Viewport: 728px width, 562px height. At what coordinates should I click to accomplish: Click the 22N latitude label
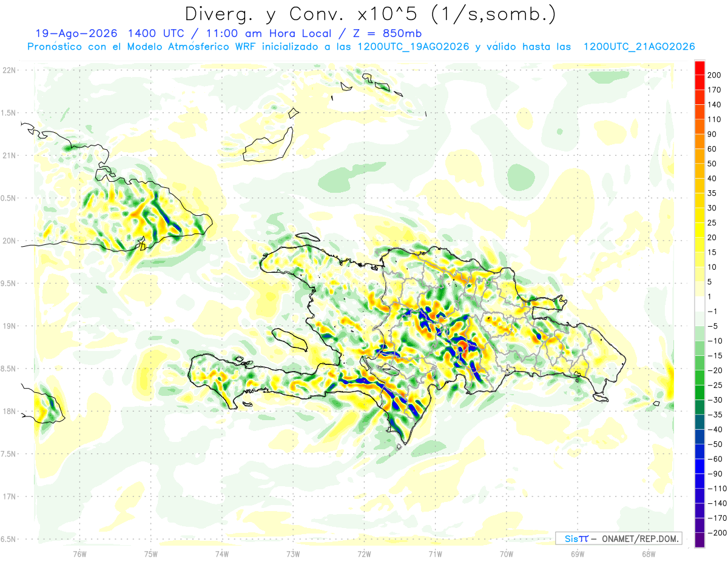pyautogui.click(x=8, y=70)
